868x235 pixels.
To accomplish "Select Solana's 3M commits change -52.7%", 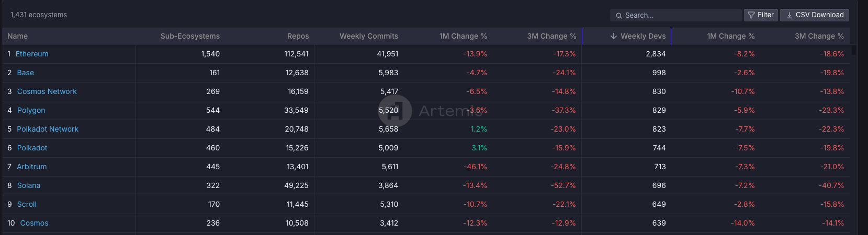I will coord(564,185).
